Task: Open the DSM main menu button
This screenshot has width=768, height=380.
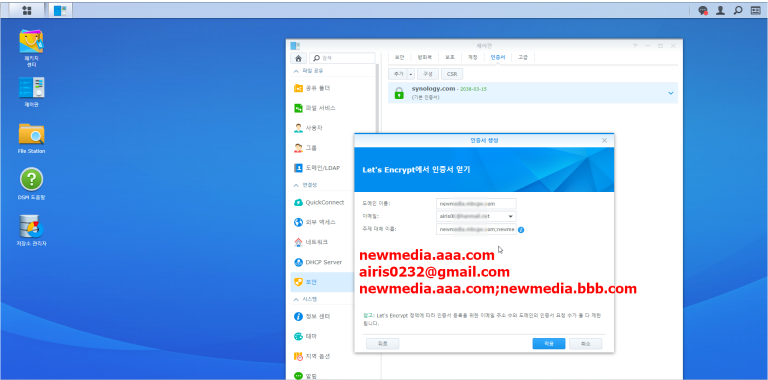Action: (26, 10)
